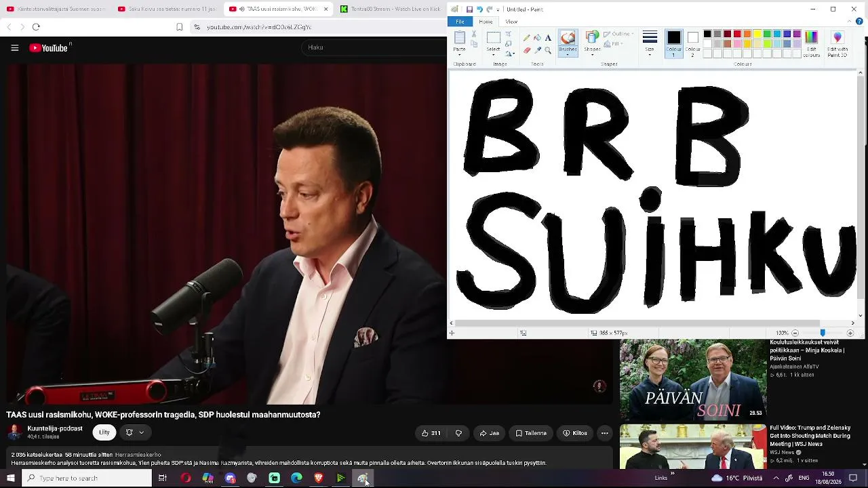Viewport: 868px width, 488px height.
Task: Open the File menu in Paint
Action: click(x=460, y=22)
